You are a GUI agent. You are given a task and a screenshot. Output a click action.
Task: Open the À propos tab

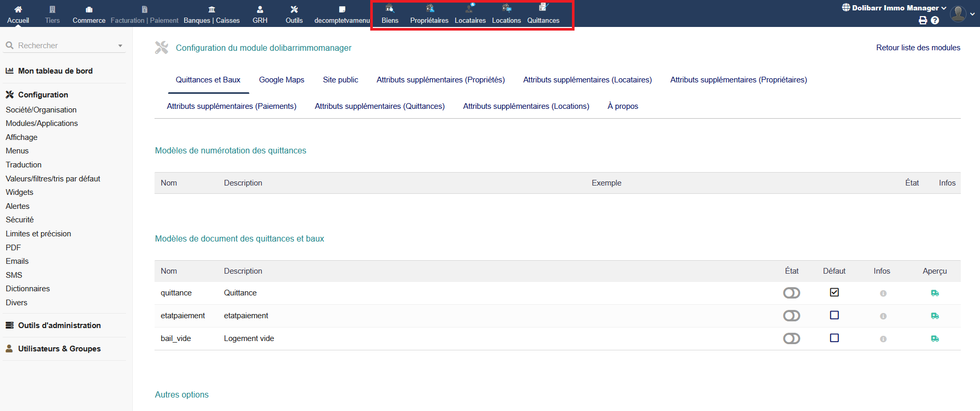(x=623, y=106)
